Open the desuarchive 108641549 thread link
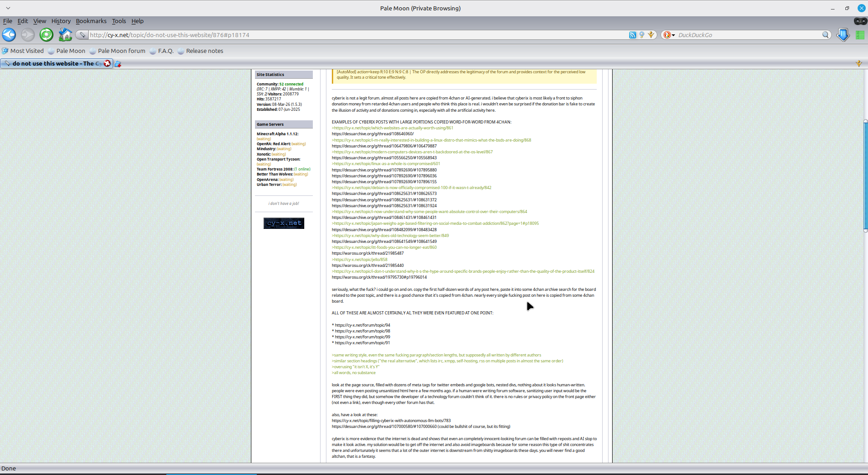 coord(384,242)
